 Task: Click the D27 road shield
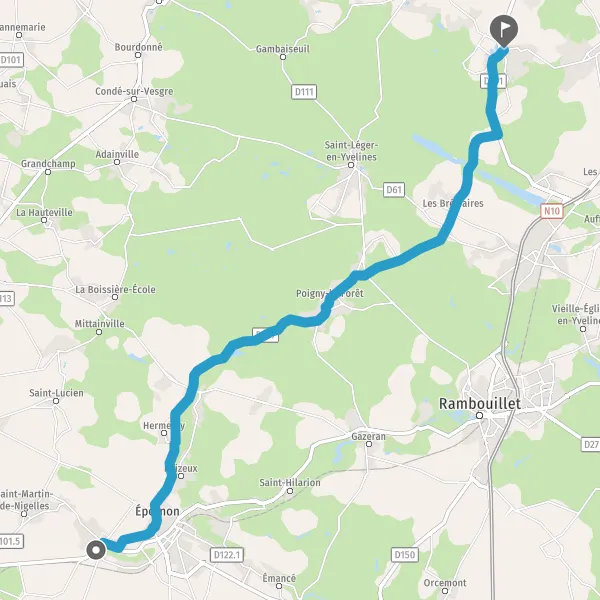[x=591, y=444]
